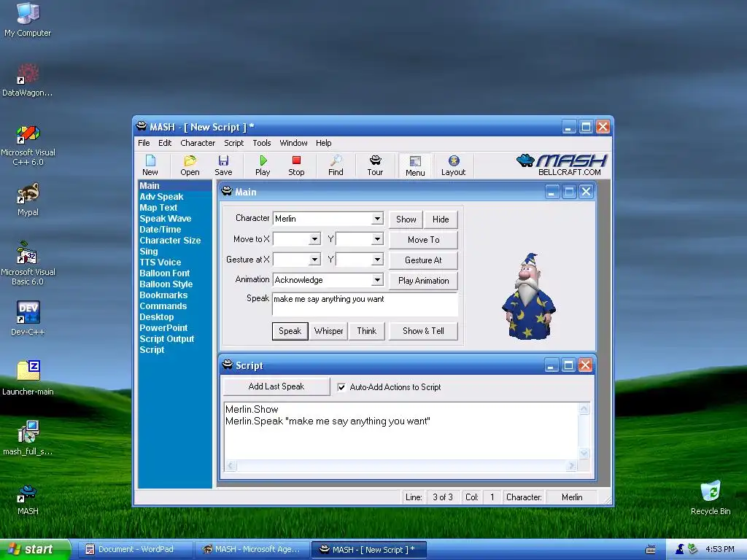Open a script with the Open icon

click(190, 166)
